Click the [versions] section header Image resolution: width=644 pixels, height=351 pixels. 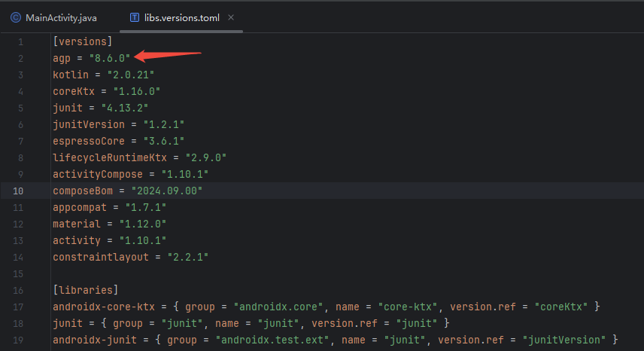[82, 41]
